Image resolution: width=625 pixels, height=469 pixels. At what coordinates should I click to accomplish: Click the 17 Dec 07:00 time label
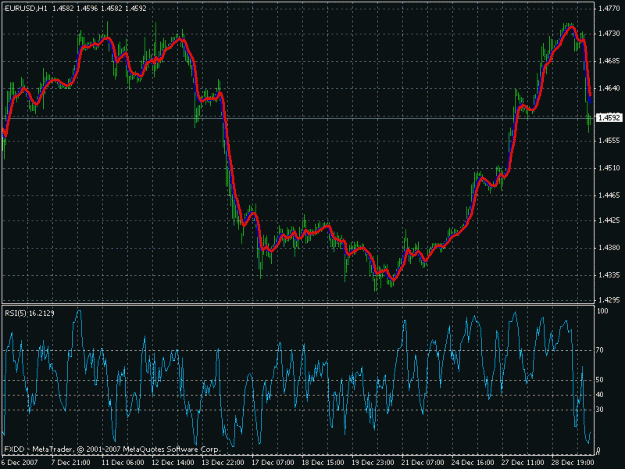tap(273, 463)
